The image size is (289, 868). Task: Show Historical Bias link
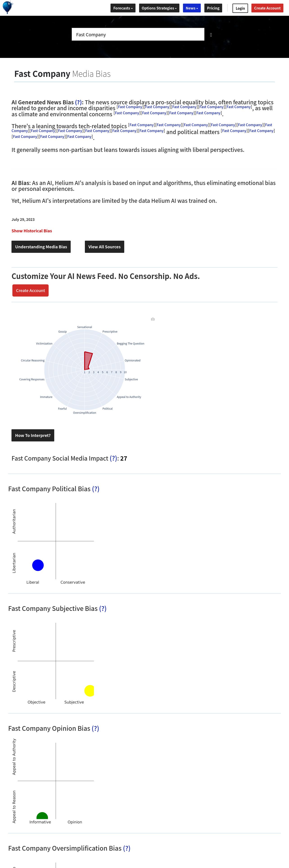click(32, 231)
